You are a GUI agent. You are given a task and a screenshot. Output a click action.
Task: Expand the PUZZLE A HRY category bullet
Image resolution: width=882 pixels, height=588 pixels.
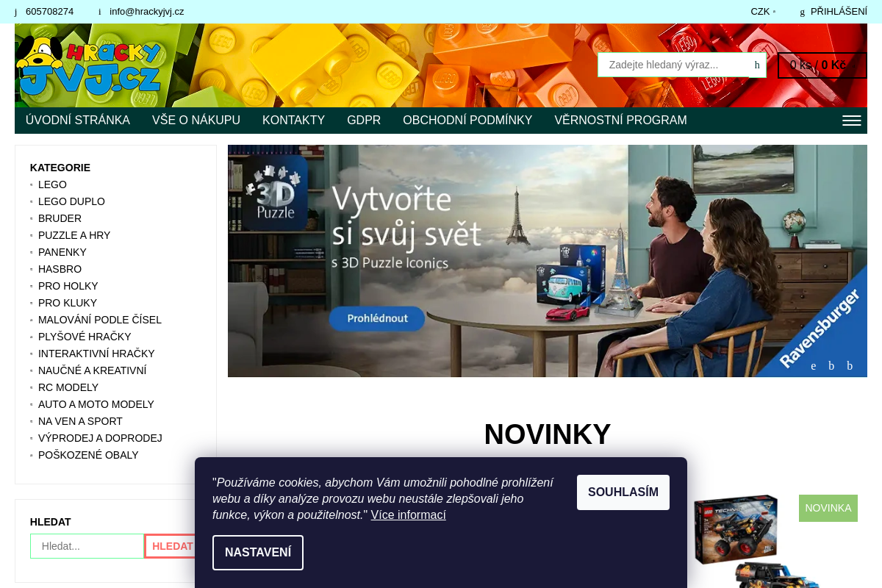click(32, 236)
